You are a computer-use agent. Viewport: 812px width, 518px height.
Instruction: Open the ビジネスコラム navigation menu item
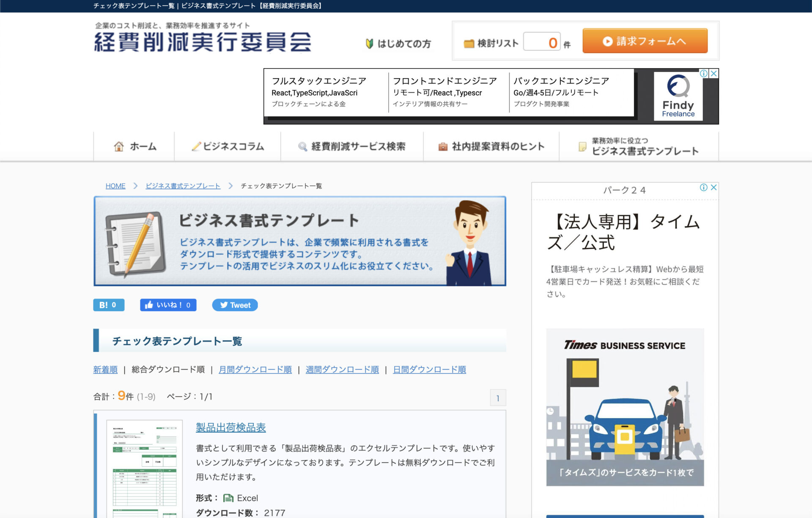(x=228, y=146)
